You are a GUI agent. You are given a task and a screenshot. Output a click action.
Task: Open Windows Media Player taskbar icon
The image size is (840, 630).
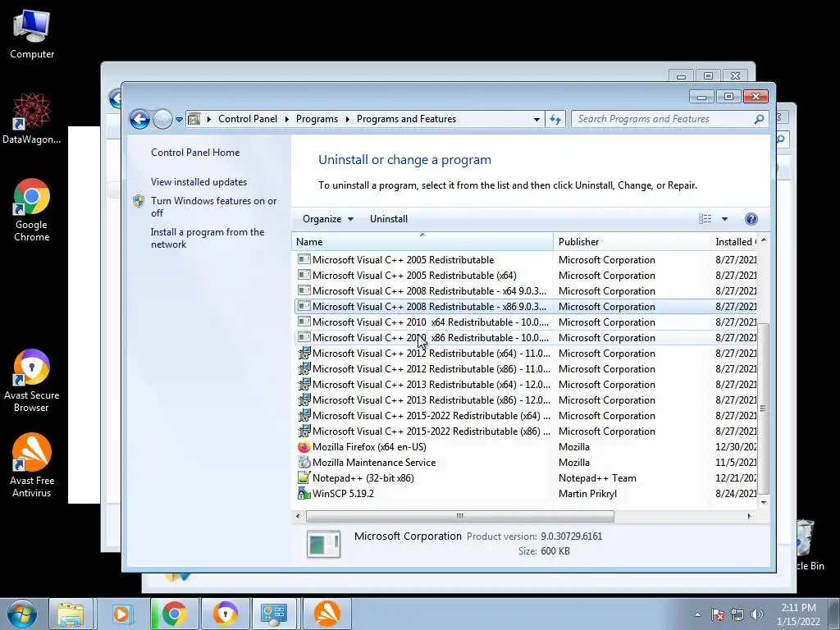tap(121, 614)
